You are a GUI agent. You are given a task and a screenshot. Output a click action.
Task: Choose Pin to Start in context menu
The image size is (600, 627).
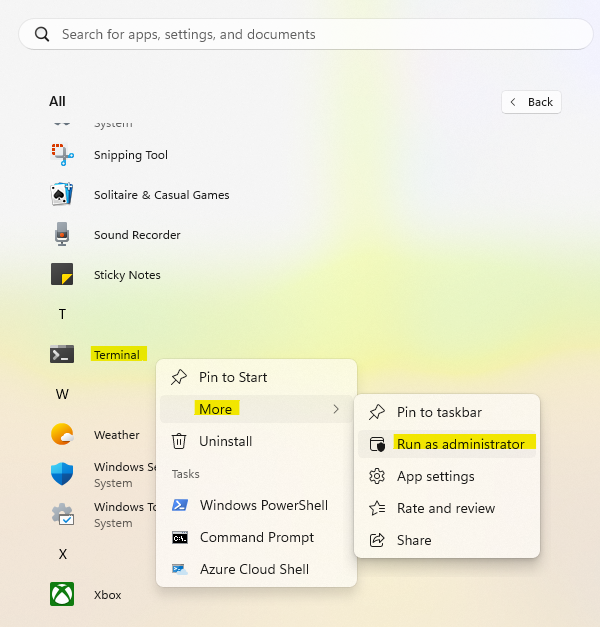(x=256, y=377)
